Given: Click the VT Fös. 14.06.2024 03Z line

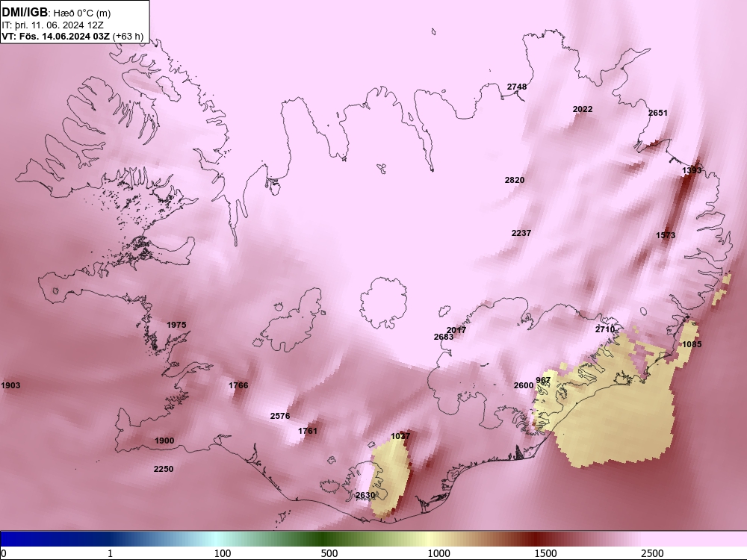Looking at the screenshot, I should (x=72, y=36).
